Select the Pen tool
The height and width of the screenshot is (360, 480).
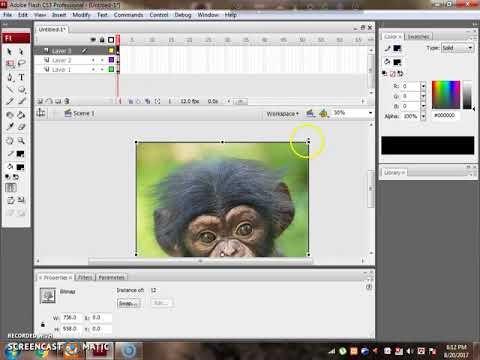10,77
